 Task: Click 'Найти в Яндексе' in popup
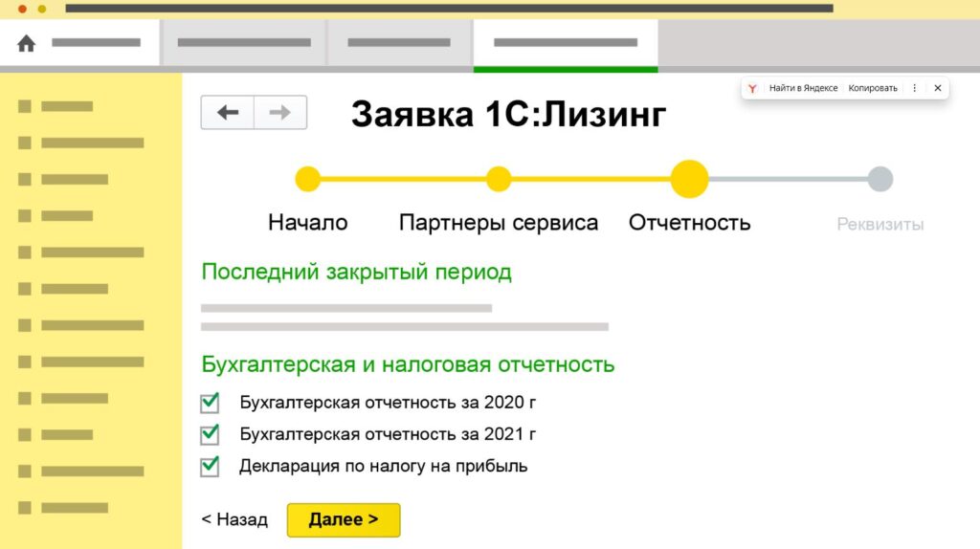pos(803,88)
